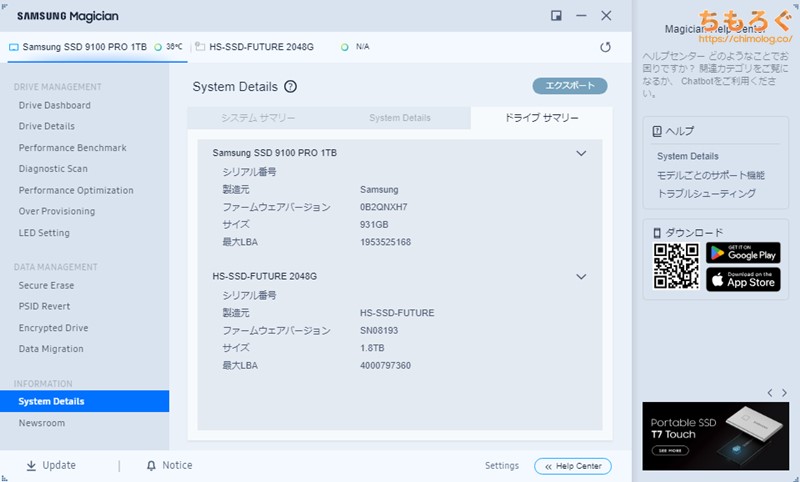
Task: Open Drive Details in the sidebar
Action: pos(46,126)
